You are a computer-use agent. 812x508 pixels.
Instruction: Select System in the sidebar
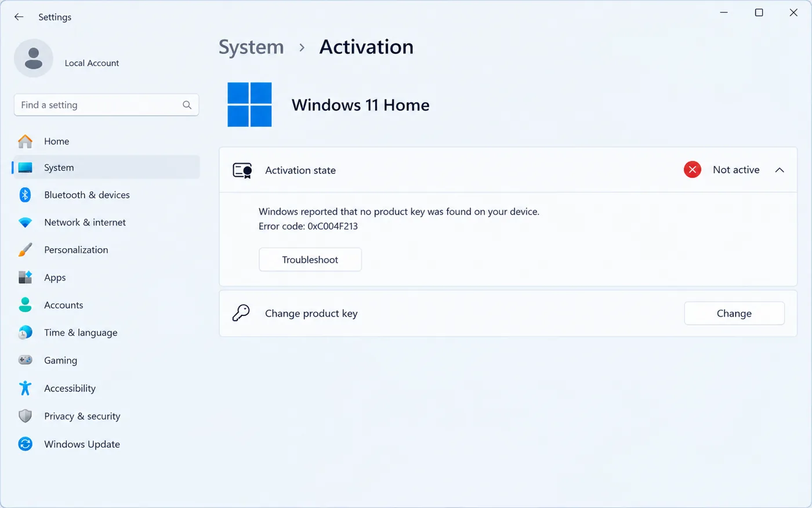point(106,168)
